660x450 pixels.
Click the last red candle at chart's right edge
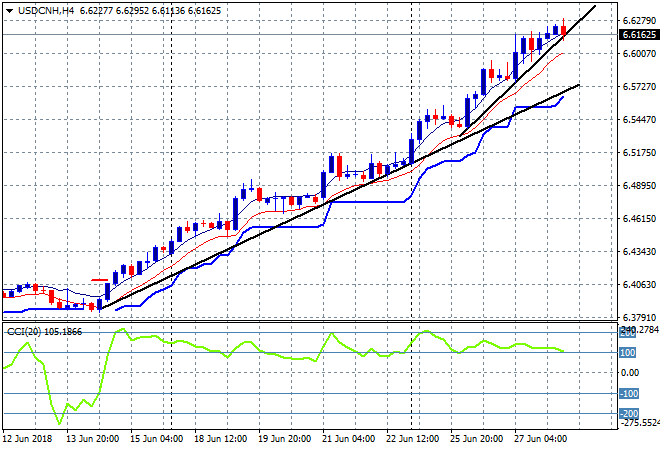coord(564,30)
